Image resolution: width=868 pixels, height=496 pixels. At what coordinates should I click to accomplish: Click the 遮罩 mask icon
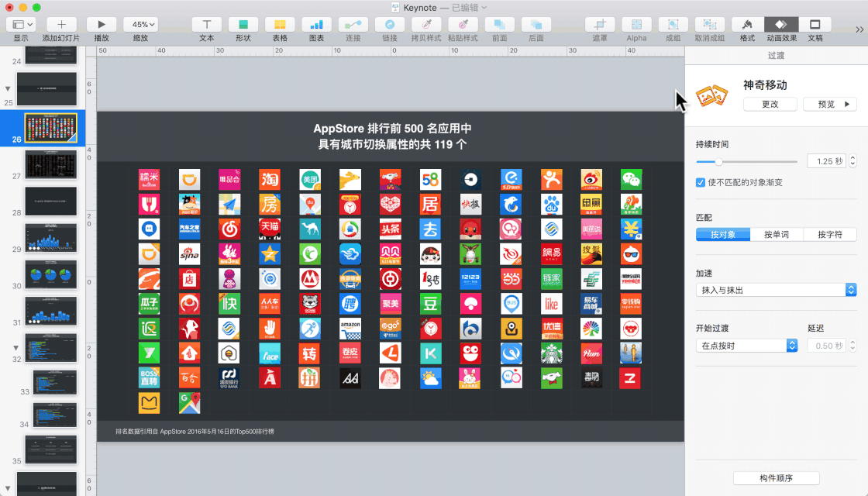point(600,24)
